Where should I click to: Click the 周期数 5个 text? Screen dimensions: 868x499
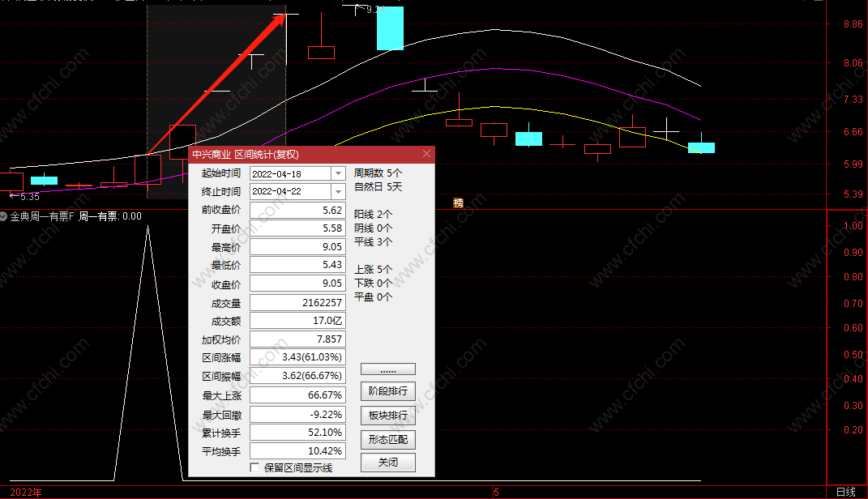tap(378, 173)
